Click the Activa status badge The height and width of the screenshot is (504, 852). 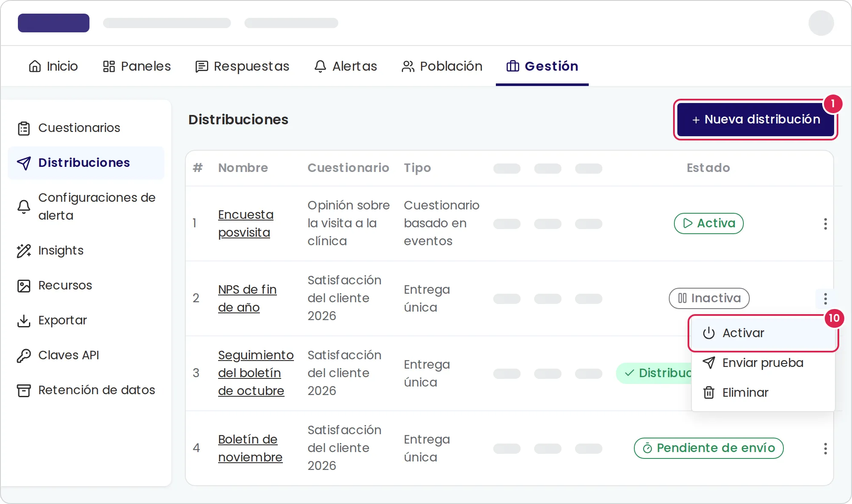pyautogui.click(x=709, y=224)
